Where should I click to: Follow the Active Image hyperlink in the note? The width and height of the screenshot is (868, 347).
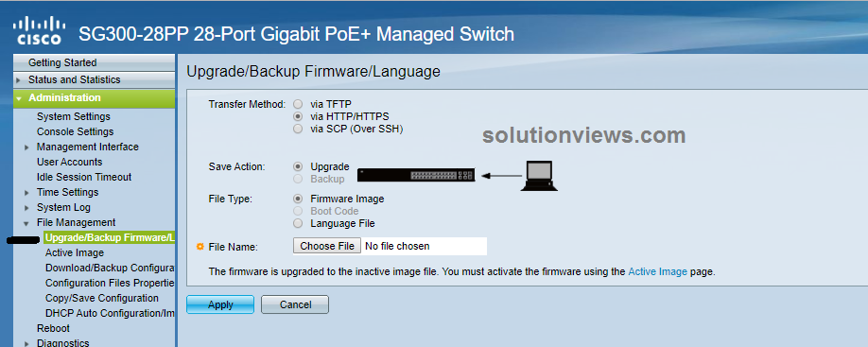[658, 271]
